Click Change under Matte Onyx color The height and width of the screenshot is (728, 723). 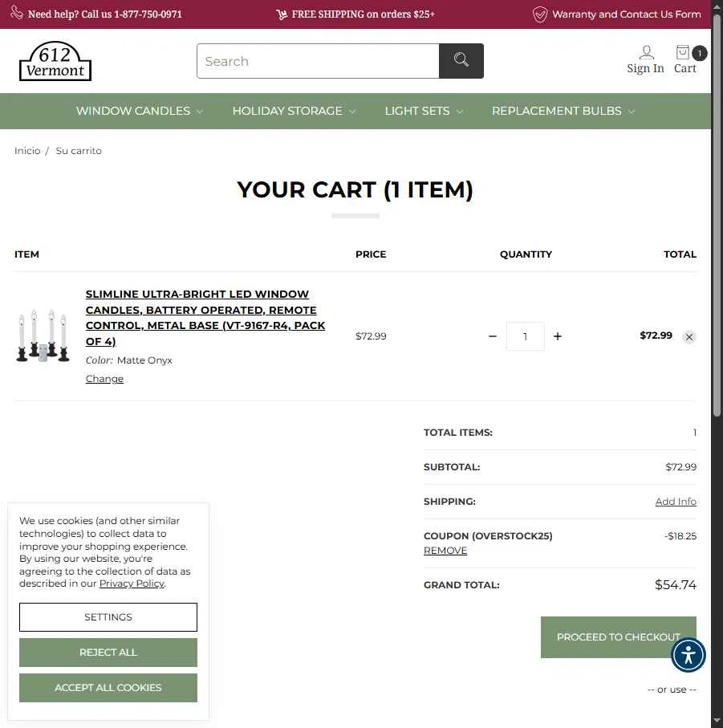pos(104,379)
